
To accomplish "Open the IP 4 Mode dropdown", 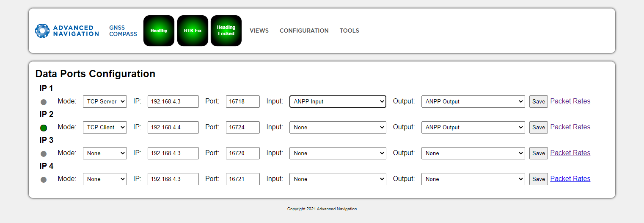I will [105, 179].
